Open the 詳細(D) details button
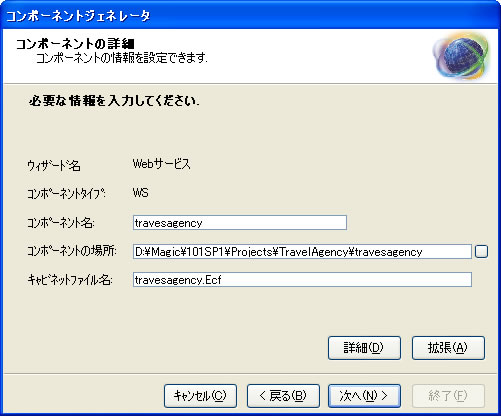Image resolution: width=501 pixels, height=416 pixels. click(364, 348)
